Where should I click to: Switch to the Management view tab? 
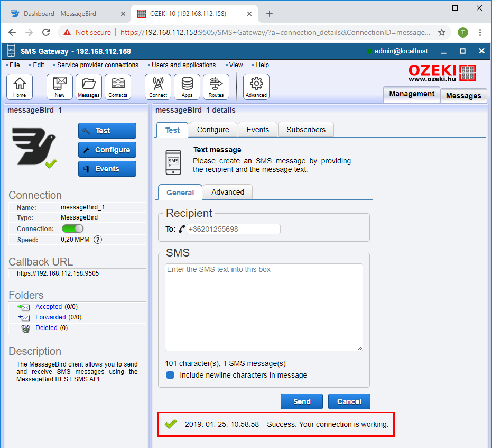tap(412, 94)
